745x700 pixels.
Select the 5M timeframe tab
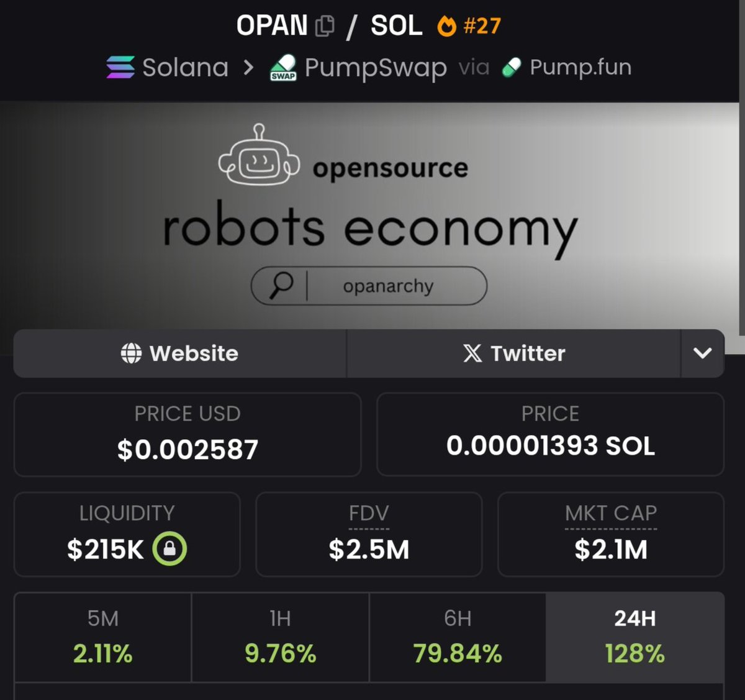(x=103, y=637)
